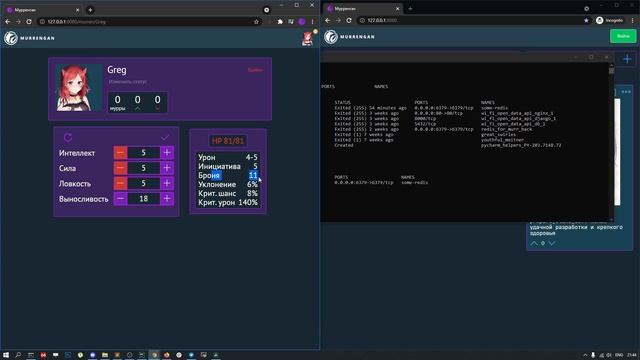Increase Интеллект with its plus button

click(x=167, y=153)
